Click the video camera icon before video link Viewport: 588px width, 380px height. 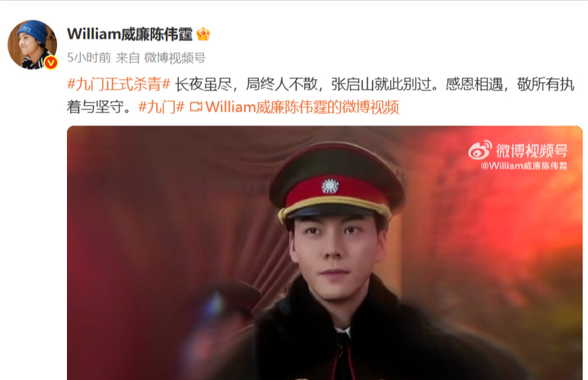click(195, 107)
